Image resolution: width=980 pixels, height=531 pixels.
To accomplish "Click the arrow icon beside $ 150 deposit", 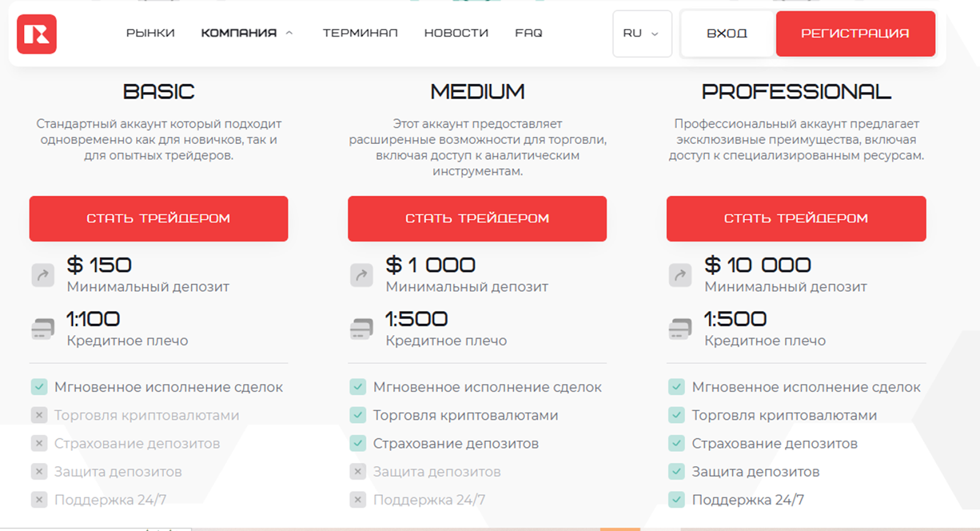I will 43,275.
